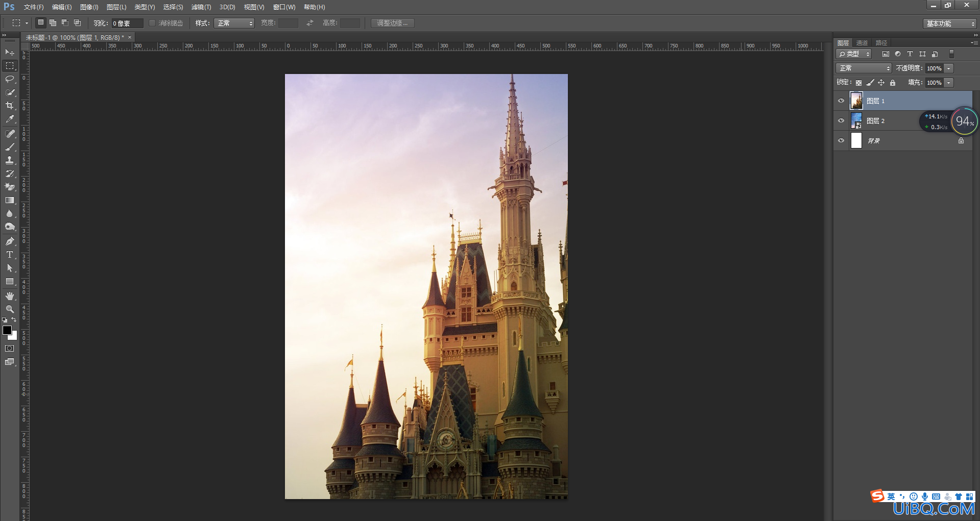Select the Spot Healing Brush tool
The image size is (980, 521).
click(10, 134)
